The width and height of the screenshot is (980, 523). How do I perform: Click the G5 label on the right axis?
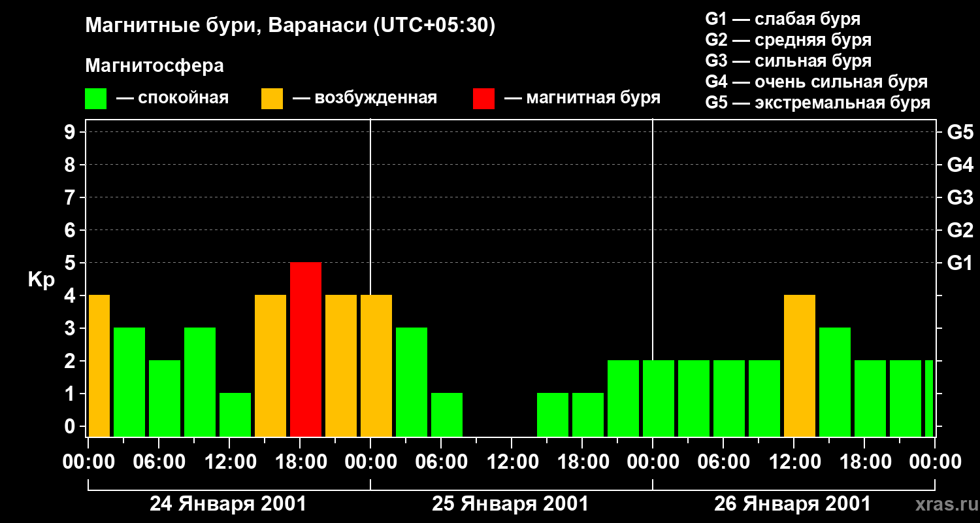coord(960,132)
